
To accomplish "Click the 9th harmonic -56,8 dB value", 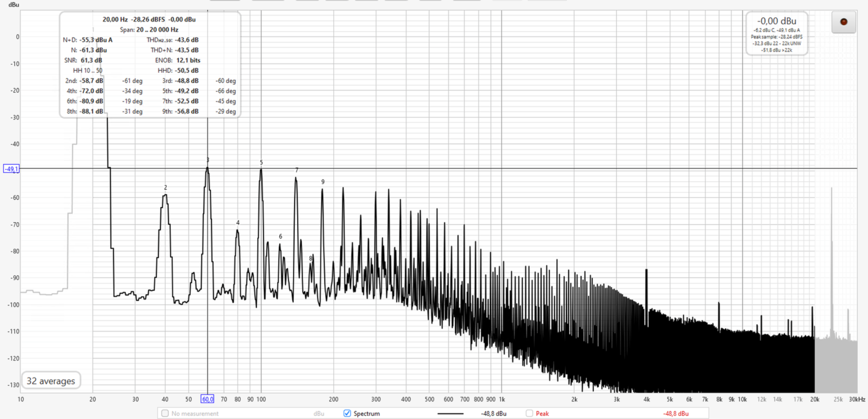I will [186, 111].
